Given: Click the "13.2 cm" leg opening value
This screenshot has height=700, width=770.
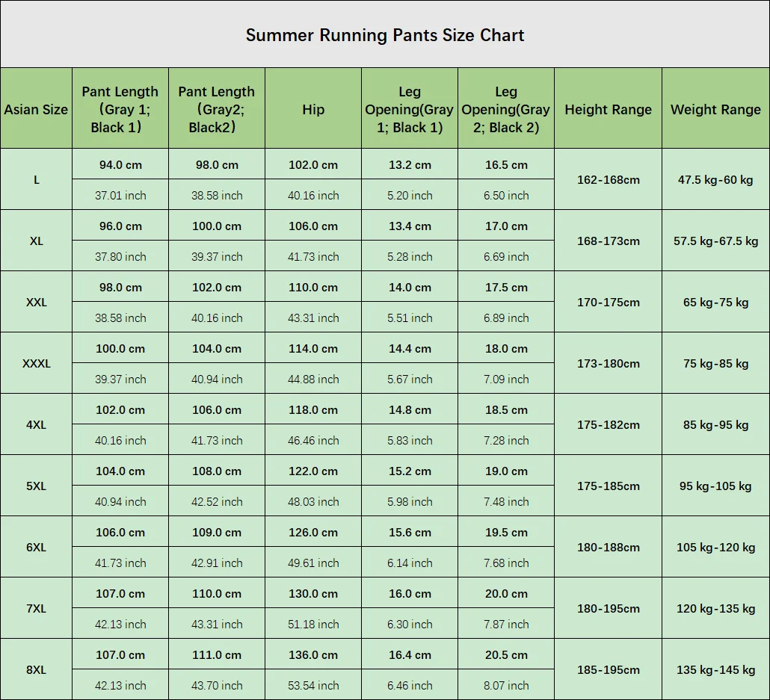Looking at the screenshot, I should (x=410, y=165).
